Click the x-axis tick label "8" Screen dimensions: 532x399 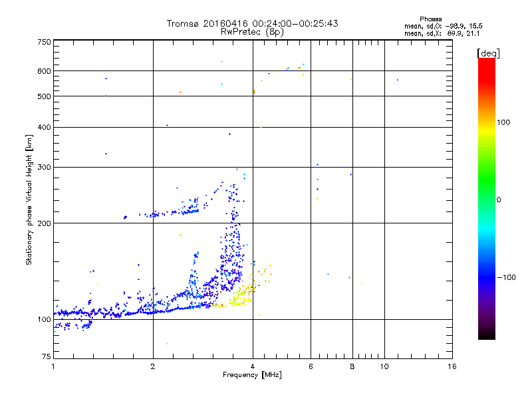click(352, 366)
